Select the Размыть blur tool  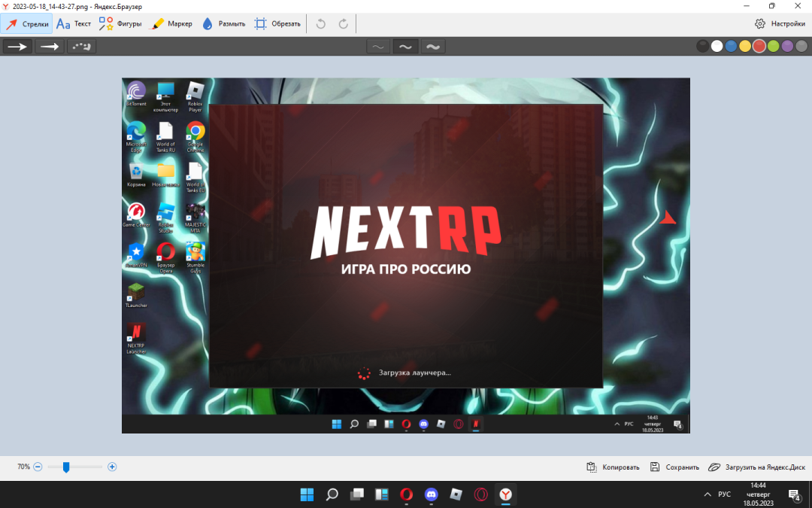(223, 24)
